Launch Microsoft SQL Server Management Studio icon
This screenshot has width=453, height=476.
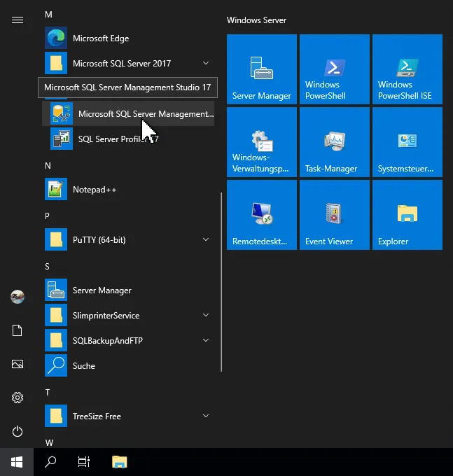coord(62,113)
